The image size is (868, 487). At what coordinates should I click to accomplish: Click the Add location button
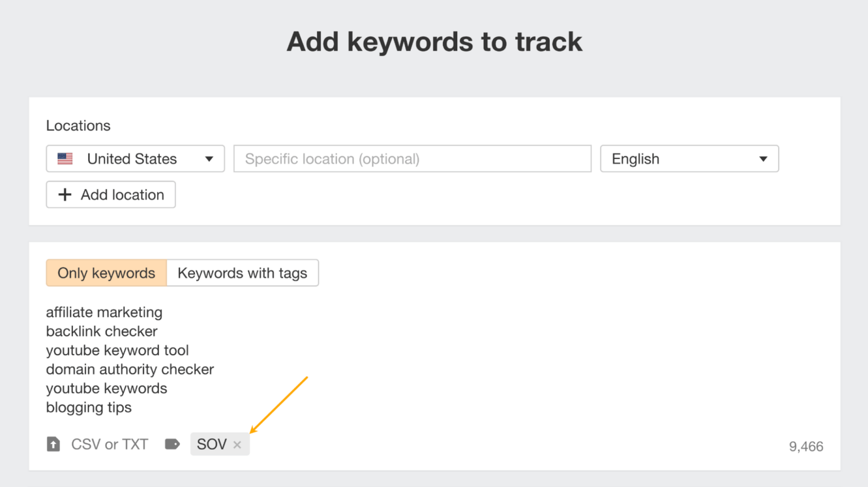pyautogui.click(x=111, y=195)
